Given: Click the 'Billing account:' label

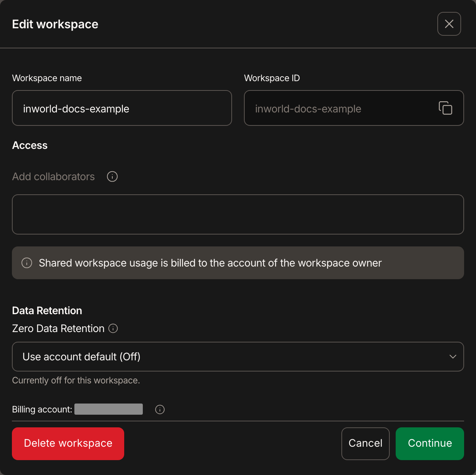Looking at the screenshot, I should [x=42, y=409].
